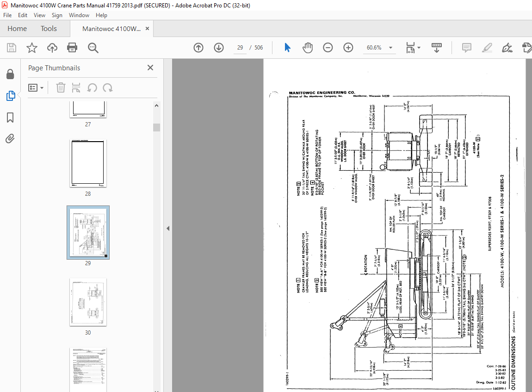Open the Sign menu
Viewport: 532px width, 392px height.
click(x=57, y=15)
